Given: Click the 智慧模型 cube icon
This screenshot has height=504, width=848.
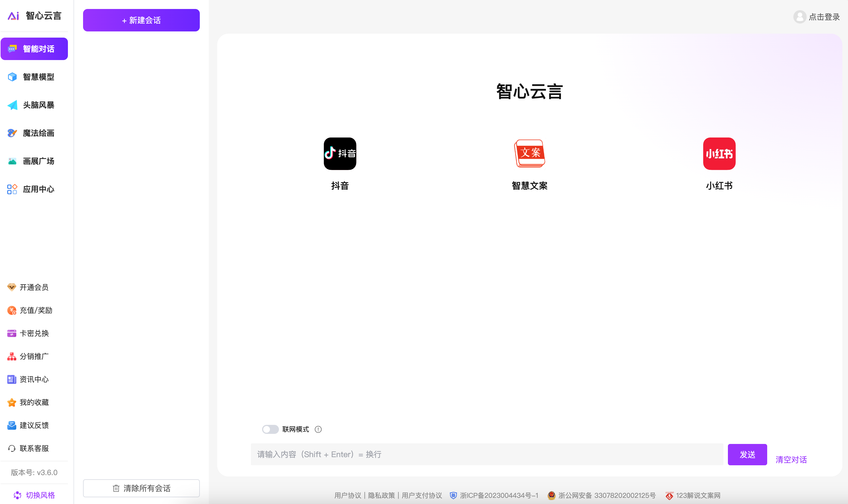Looking at the screenshot, I should coord(12,77).
